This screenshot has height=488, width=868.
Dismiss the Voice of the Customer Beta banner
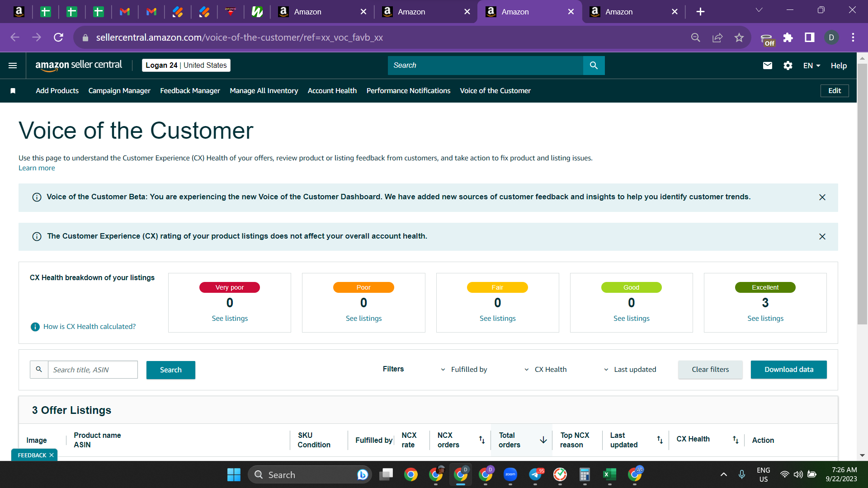(822, 197)
